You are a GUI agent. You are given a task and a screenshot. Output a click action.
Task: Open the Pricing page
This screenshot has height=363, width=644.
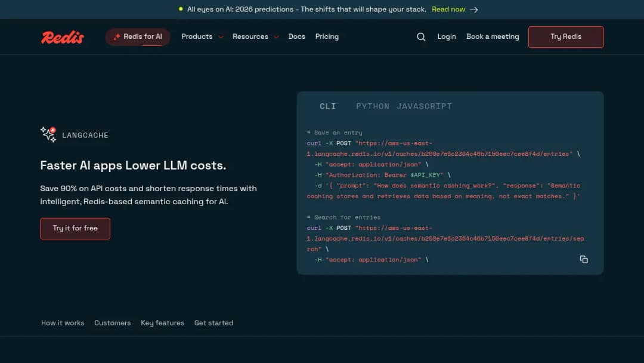pyautogui.click(x=327, y=36)
